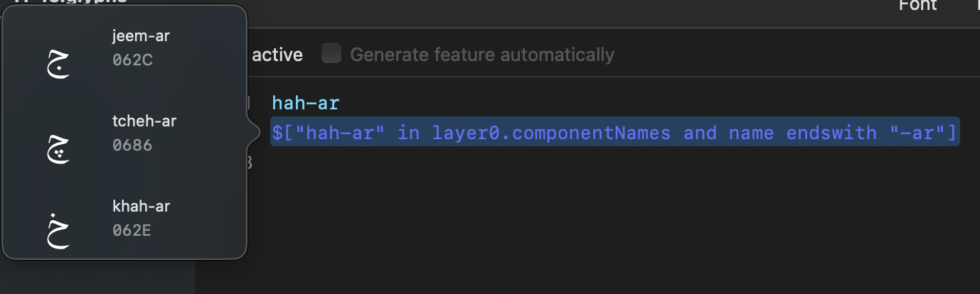Switch to the Font tab
980x294 pixels.
[x=917, y=6]
